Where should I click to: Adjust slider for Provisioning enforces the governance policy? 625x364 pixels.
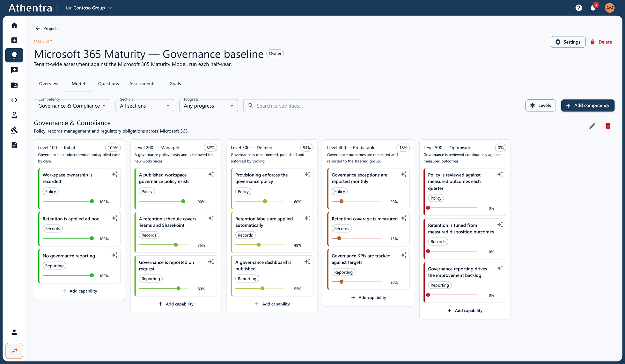pos(260,201)
